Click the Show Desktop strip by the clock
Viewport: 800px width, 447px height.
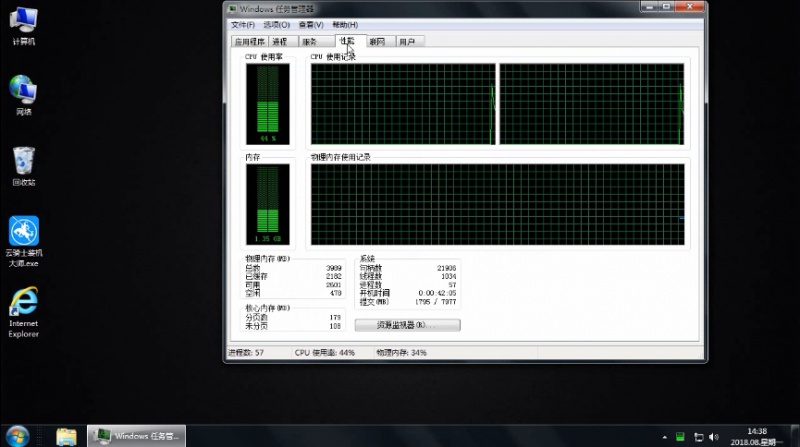(795, 436)
